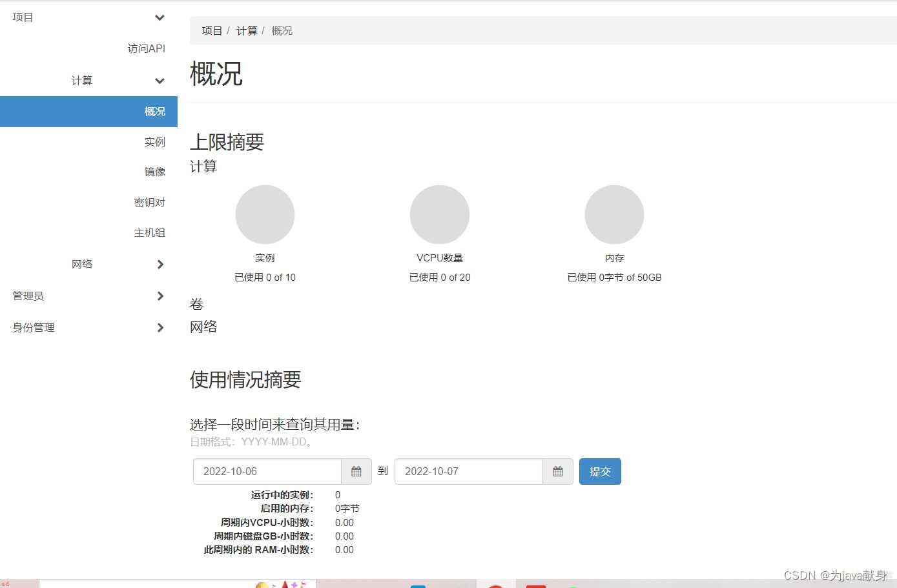Click 项目 breadcrumb link

pos(212,30)
